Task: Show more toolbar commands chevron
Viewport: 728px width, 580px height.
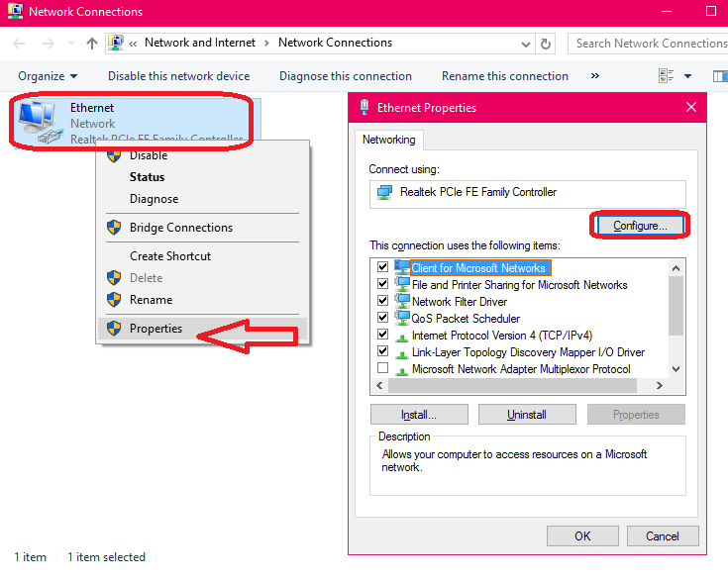Action: click(594, 75)
